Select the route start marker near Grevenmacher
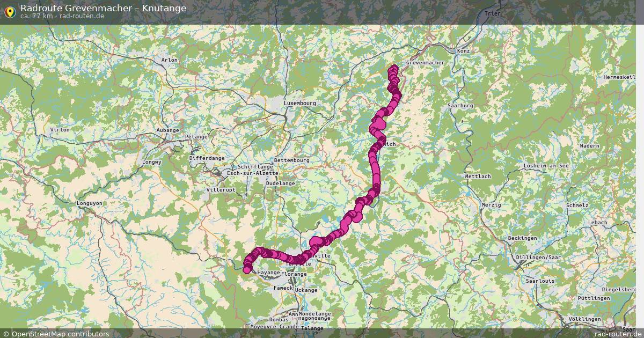The image size is (644, 338). click(x=394, y=69)
